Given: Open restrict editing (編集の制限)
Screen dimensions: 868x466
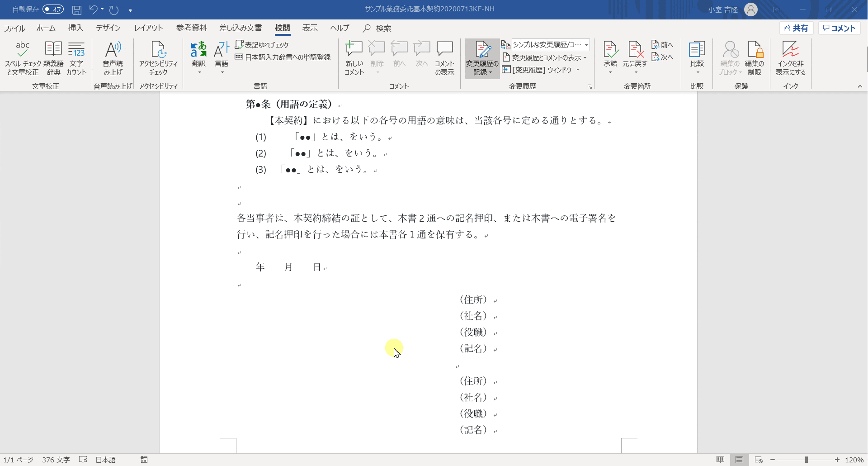Looking at the screenshot, I should [x=755, y=58].
